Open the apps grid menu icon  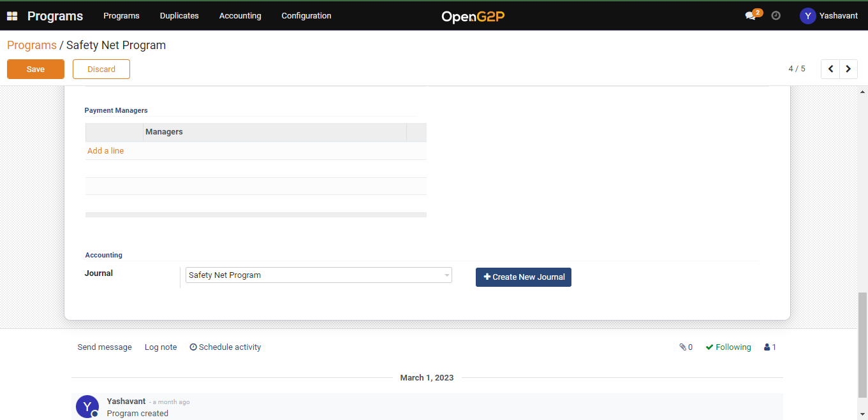[x=12, y=16]
